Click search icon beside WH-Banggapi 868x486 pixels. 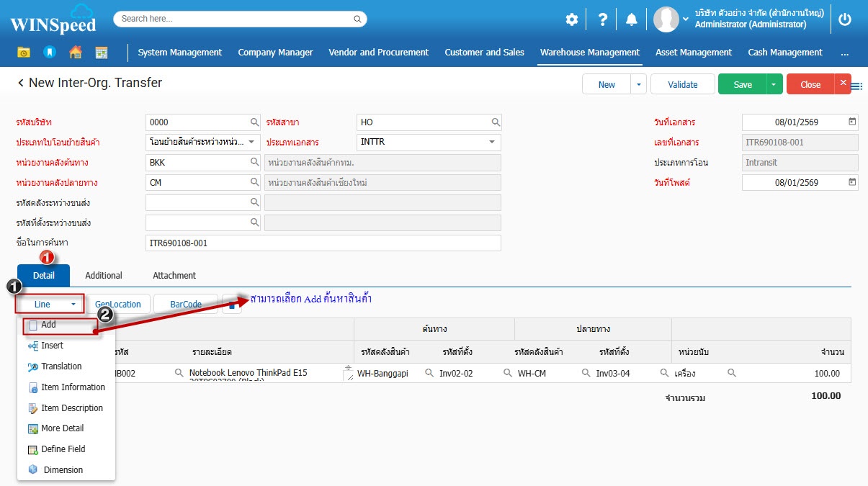(x=429, y=373)
